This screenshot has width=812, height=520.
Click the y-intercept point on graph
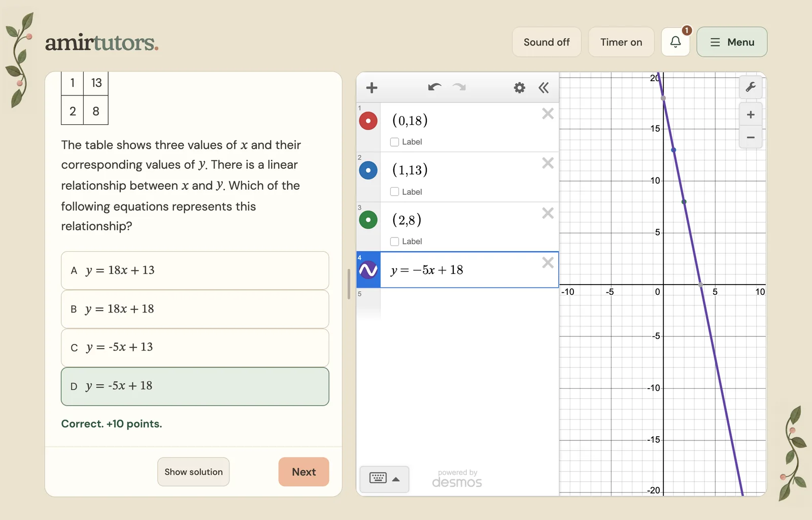[663, 98]
